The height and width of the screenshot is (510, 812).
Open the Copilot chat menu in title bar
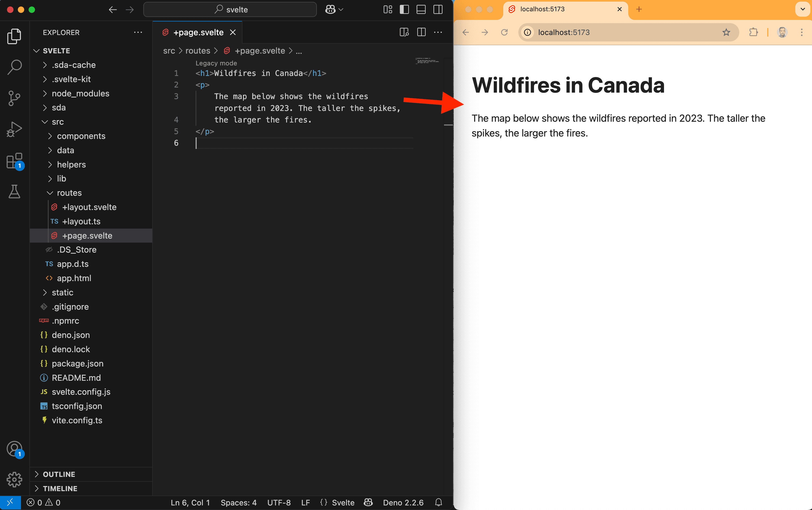click(334, 9)
